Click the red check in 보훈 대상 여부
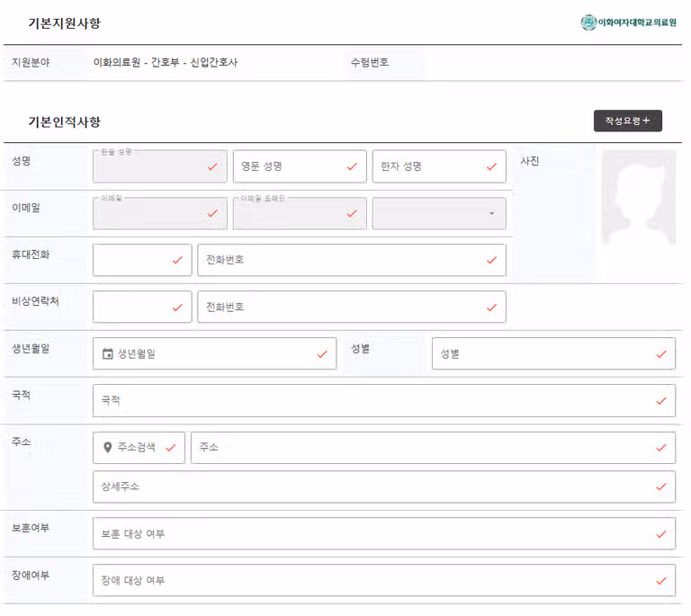Screen dimensions: 691x616 (x=661, y=534)
